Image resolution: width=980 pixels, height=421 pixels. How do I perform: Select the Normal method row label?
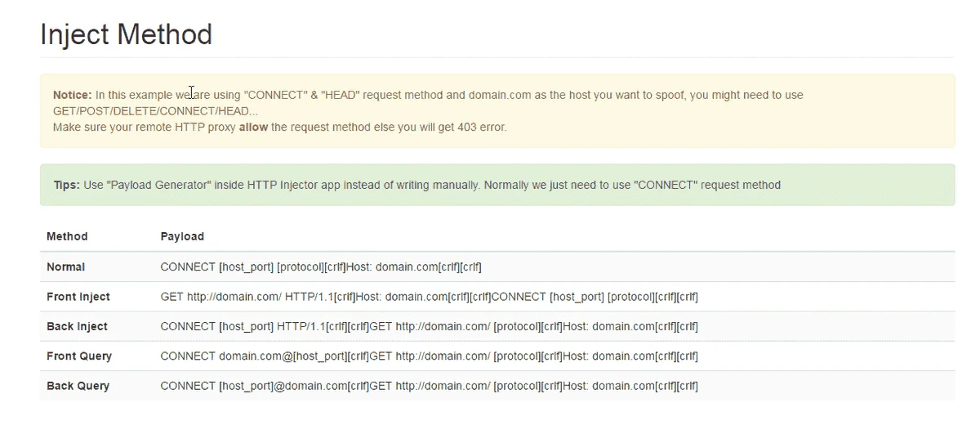point(65,267)
